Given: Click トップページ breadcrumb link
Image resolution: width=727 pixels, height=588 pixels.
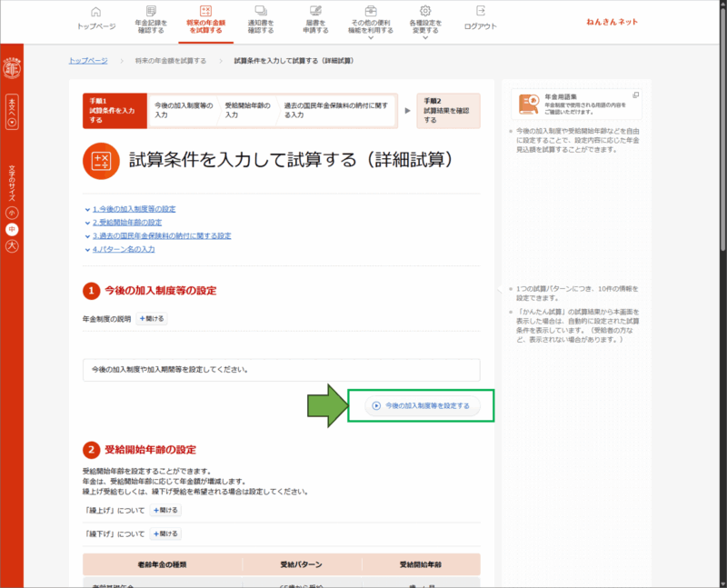Looking at the screenshot, I should pyautogui.click(x=88, y=60).
